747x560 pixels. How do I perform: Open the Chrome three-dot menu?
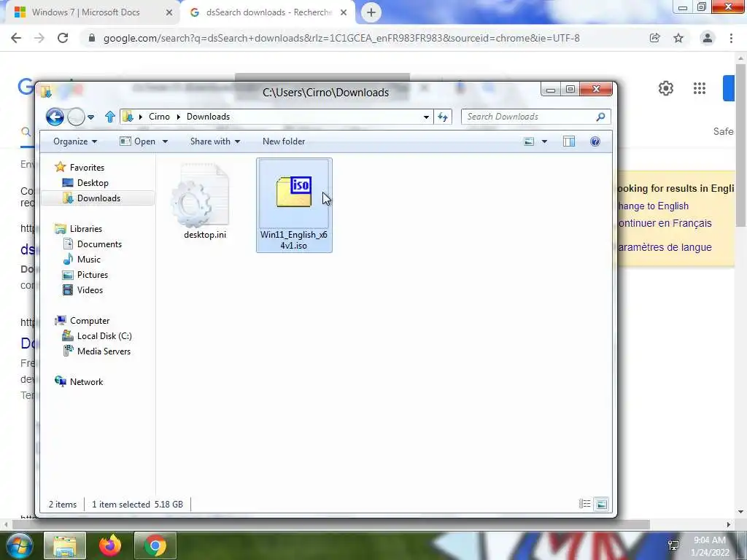click(731, 38)
